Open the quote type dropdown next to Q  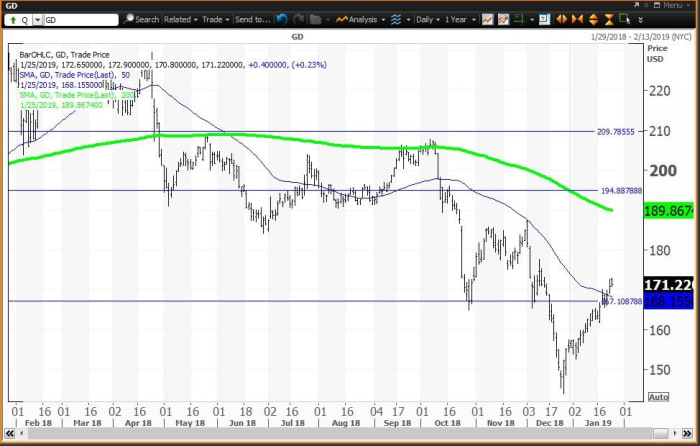click(x=37, y=20)
